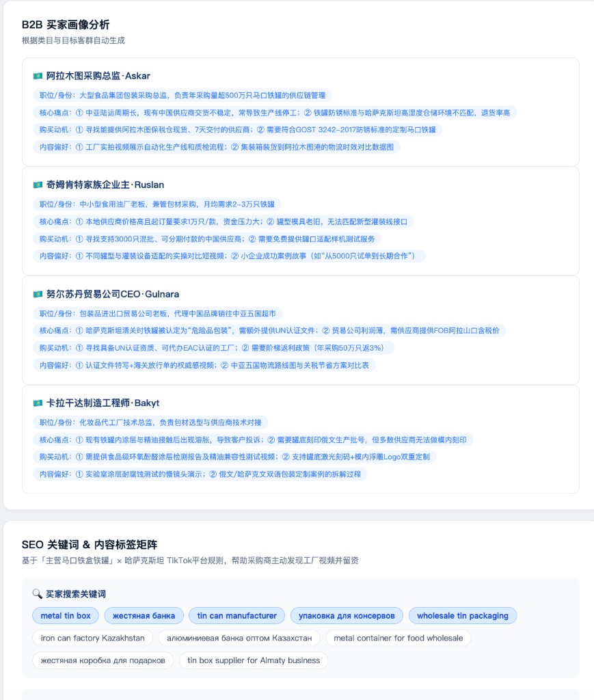
Task: Click the flag icon beside 卡拉干达制造工程师·Bakyt
Action: 38,403
